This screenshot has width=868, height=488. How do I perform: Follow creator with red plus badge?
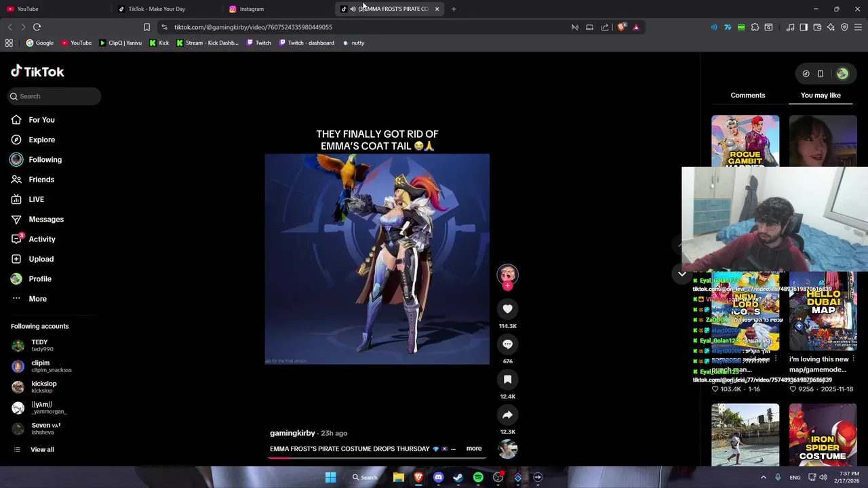click(x=507, y=286)
